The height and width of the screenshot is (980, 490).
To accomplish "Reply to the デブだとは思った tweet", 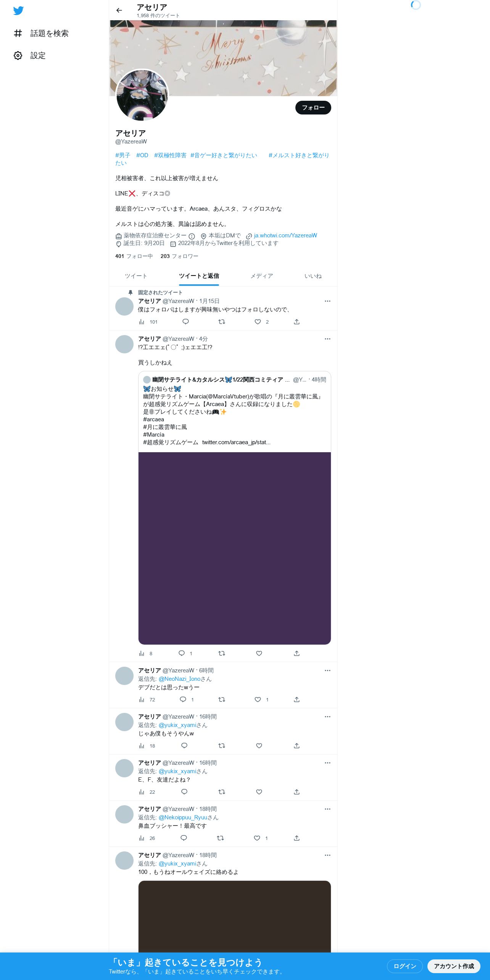I will [183, 700].
